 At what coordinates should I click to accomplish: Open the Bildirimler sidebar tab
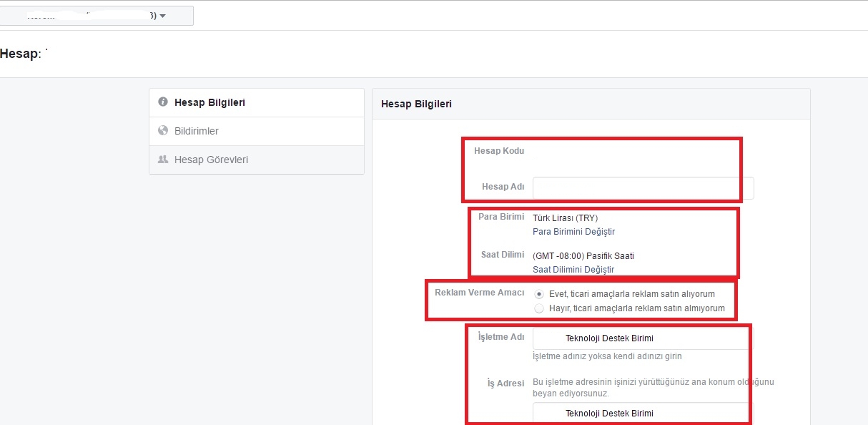[x=257, y=131]
